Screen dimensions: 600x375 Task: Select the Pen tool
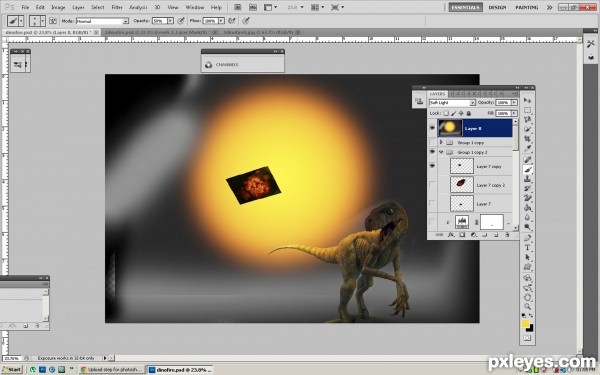click(527, 238)
